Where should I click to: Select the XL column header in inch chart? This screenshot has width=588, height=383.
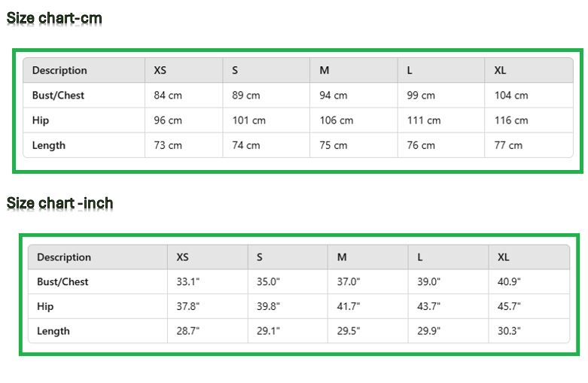(504, 257)
